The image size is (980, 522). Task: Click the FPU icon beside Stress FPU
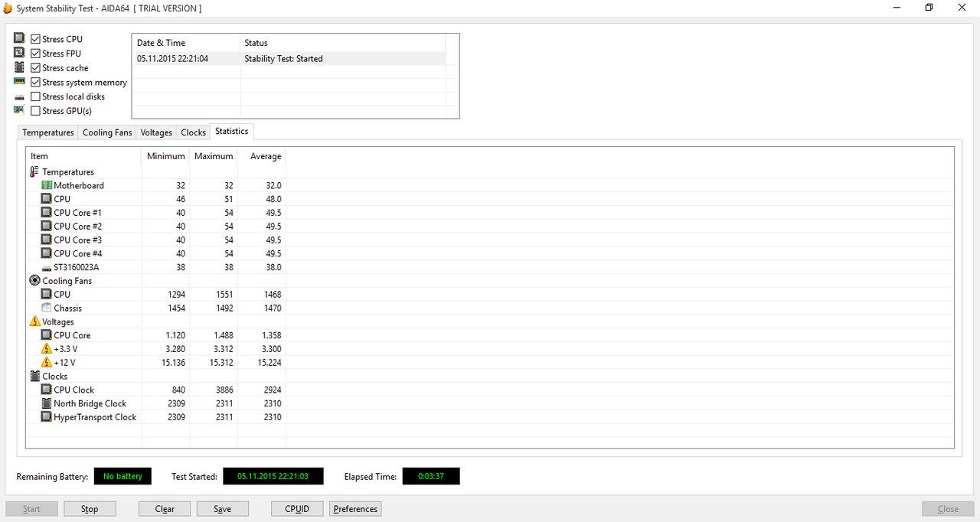[x=19, y=53]
